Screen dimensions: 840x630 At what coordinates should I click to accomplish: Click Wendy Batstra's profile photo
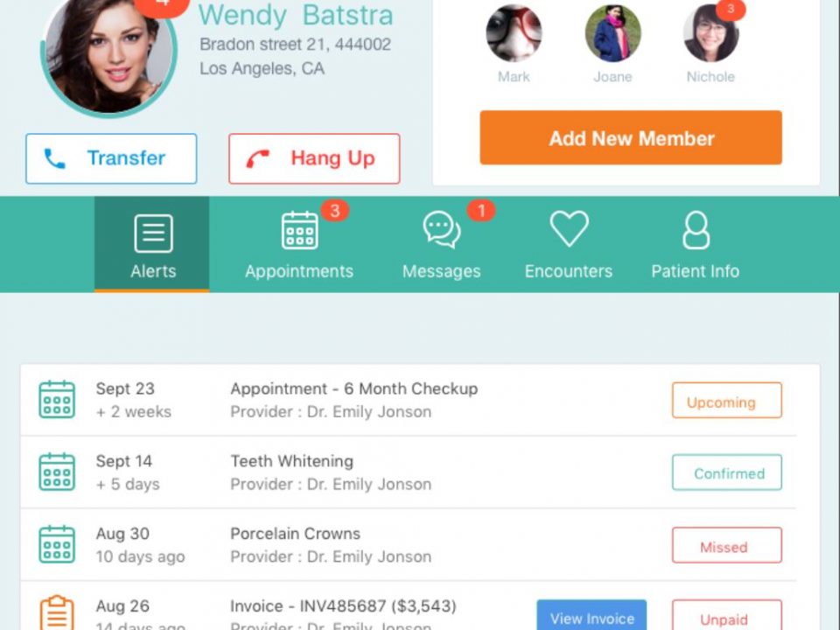pos(109,53)
